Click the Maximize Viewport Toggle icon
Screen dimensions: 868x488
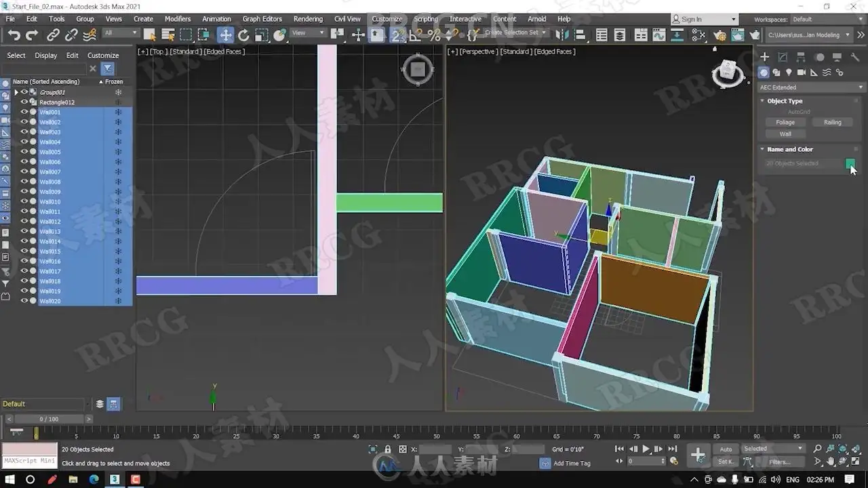(856, 462)
